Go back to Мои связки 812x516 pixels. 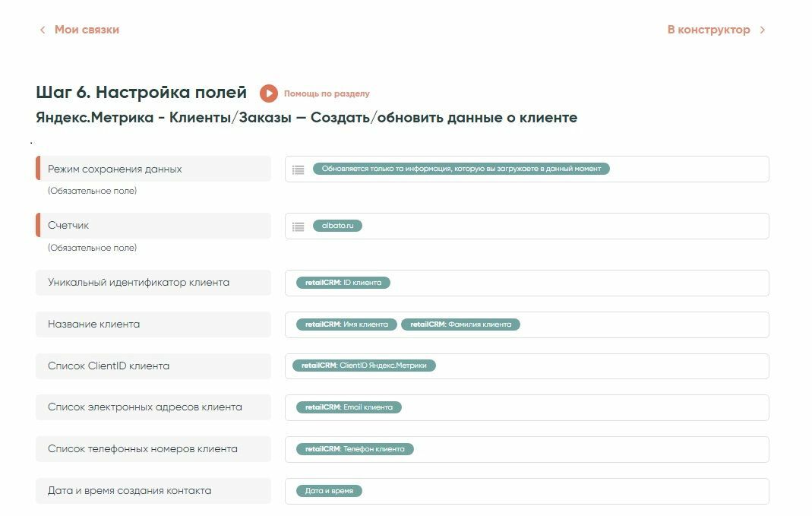click(87, 30)
